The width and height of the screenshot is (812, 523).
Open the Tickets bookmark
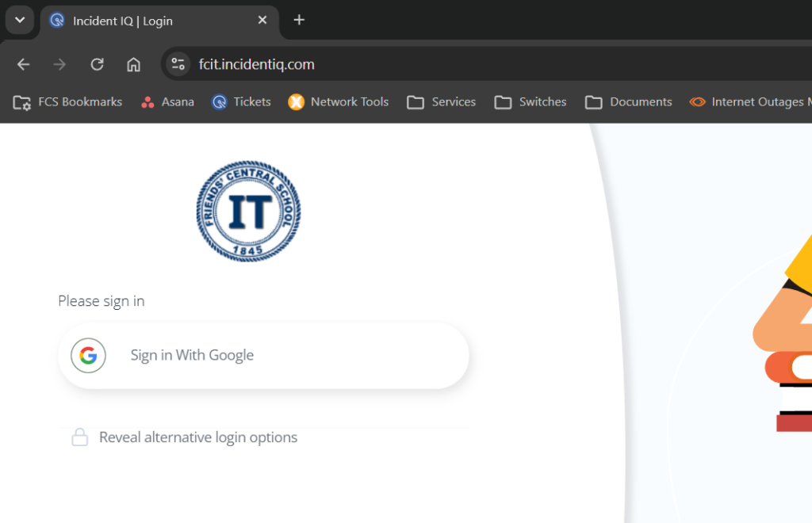(x=241, y=102)
